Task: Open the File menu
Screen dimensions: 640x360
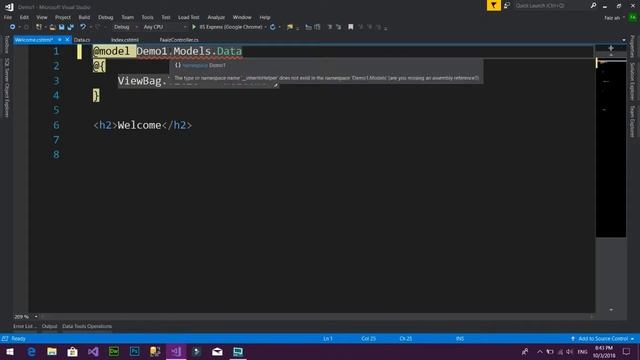Action: tap(8, 17)
